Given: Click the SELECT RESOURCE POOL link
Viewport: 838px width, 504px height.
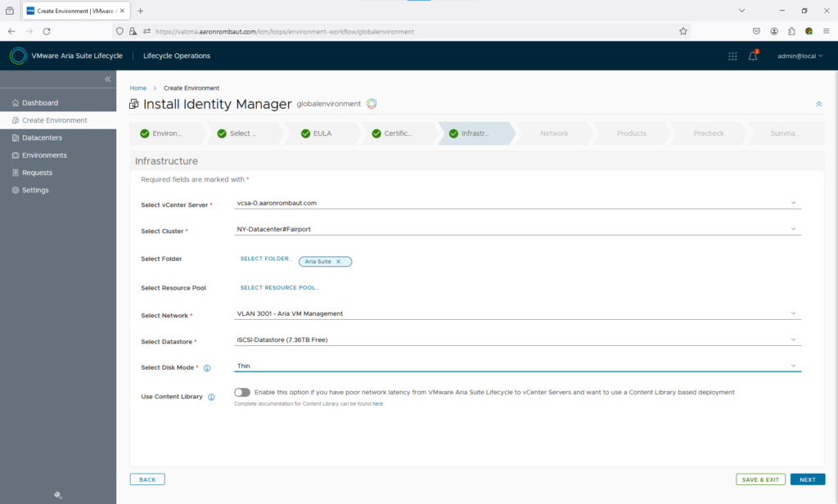Looking at the screenshot, I should coord(279,288).
